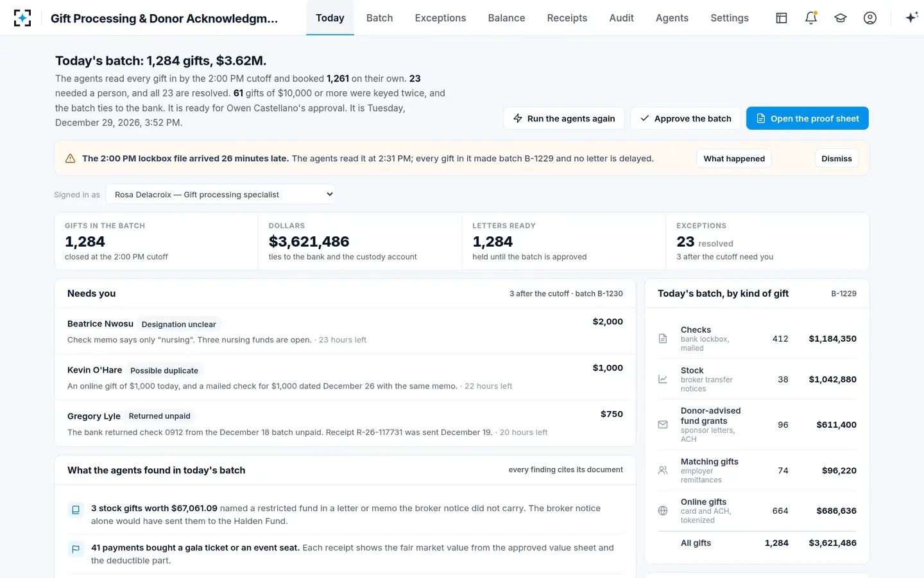Open the proof sheet
The image size is (924, 578).
pos(807,118)
